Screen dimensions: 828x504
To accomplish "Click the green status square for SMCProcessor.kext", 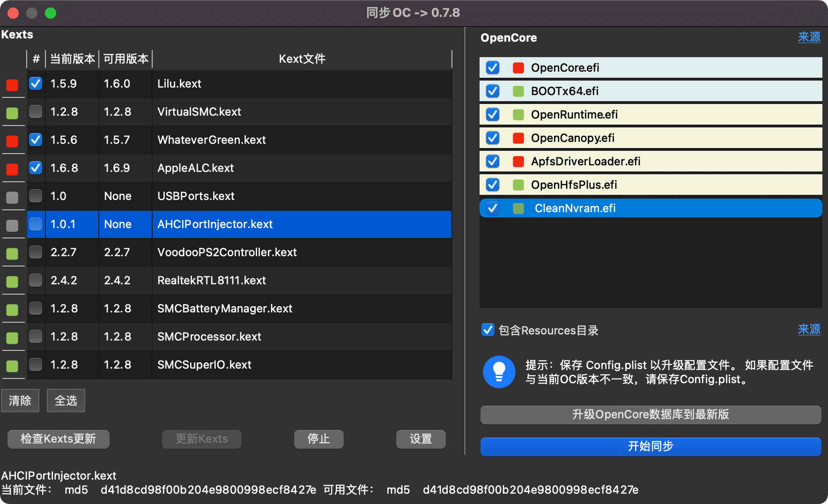I will (12, 338).
